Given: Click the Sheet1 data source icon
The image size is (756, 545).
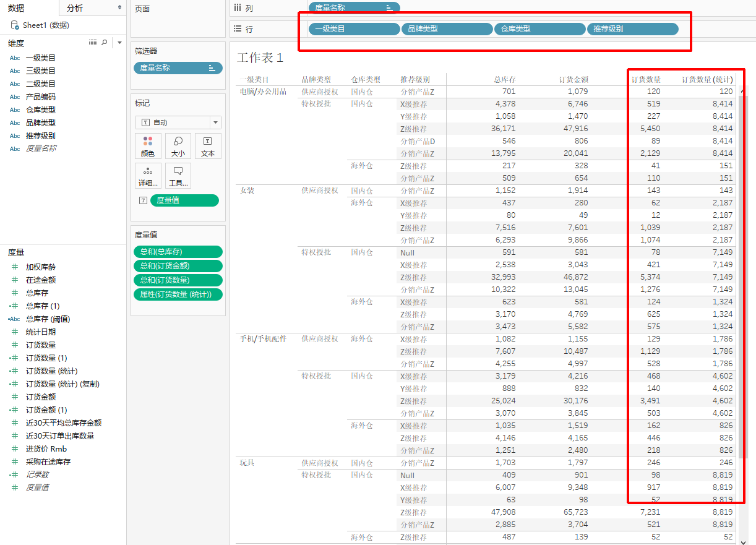Looking at the screenshot, I should [x=15, y=25].
